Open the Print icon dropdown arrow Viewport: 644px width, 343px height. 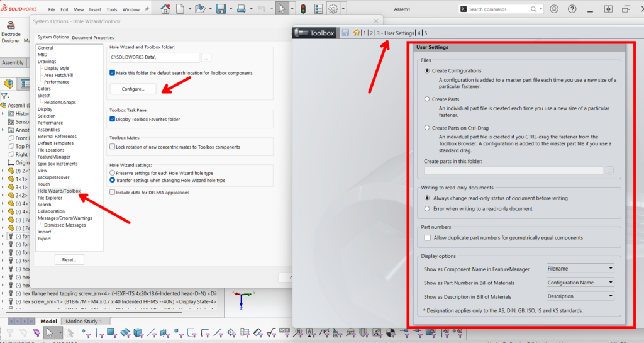250,9
